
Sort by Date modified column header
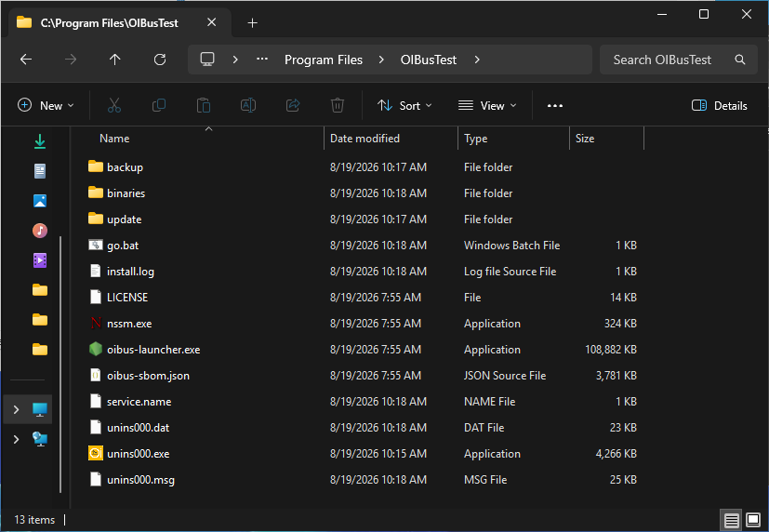pos(365,139)
